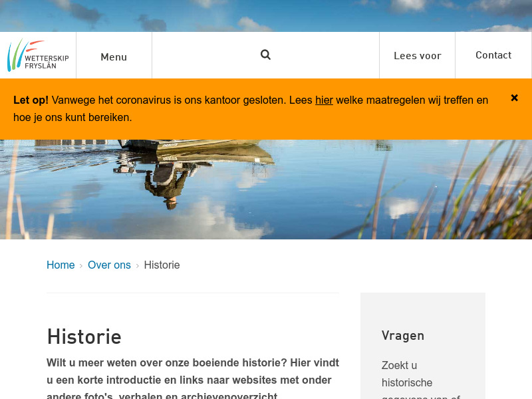The width and height of the screenshot is (532, 399).
Task: Click the Wetterskip Fryslân logo
Action: pos(37,55)
